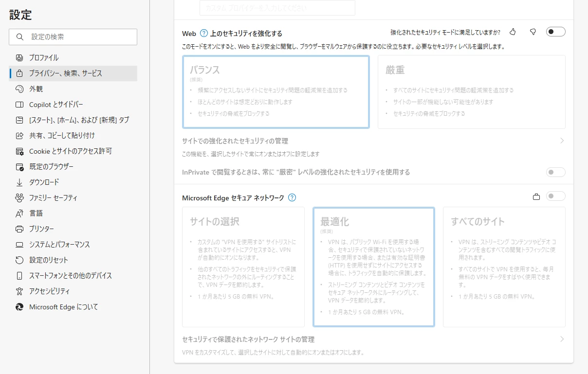Click the download arrow icon
This screenshot has height=374, width=588.
click(19, 182)
